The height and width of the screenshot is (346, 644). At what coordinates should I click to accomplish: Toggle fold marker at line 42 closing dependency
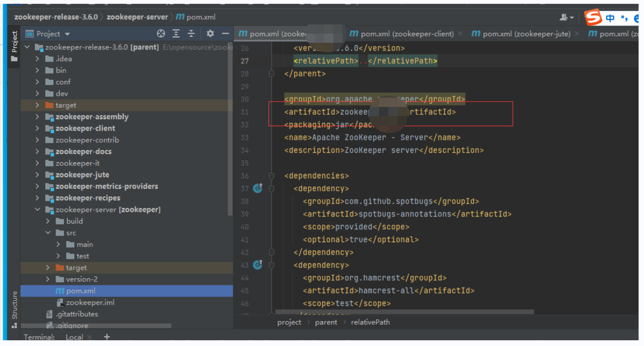coord(272,252)
